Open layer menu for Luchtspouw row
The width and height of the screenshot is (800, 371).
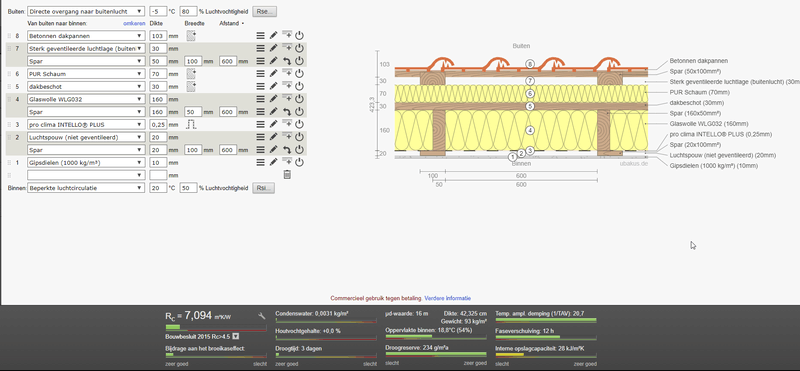(x=260, y=137)
